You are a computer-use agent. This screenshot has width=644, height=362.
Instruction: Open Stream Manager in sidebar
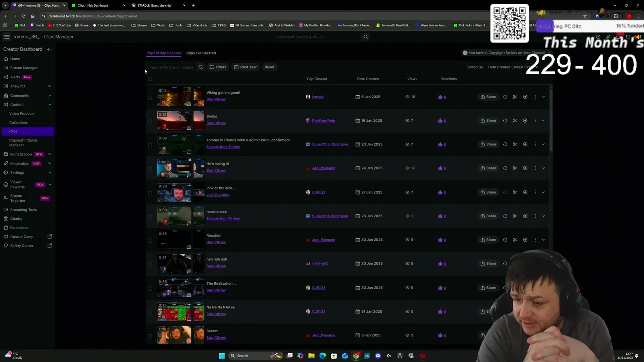click(24, 68)
